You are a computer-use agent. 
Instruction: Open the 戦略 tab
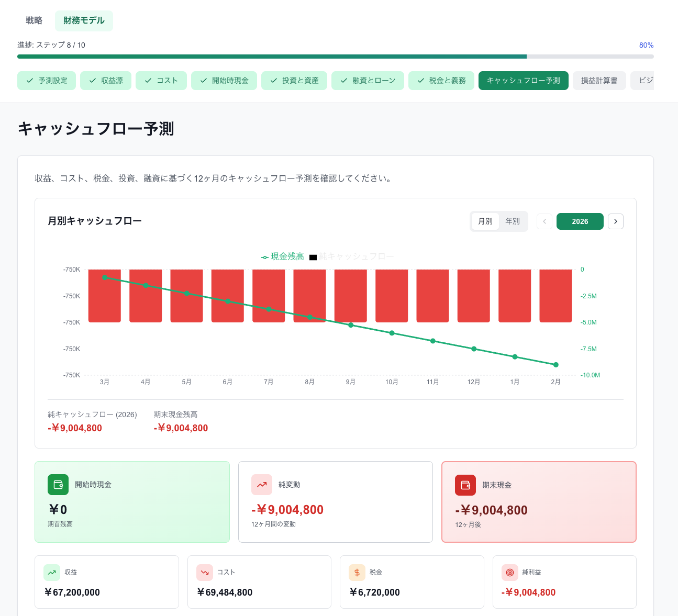coord(34,20)
